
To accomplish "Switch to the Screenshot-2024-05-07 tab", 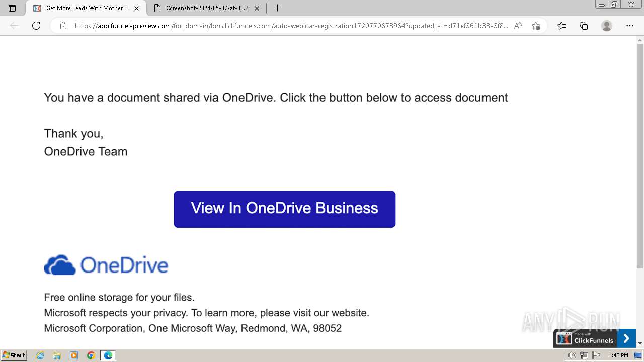I will pyautogui.click(x=207, y=8).
